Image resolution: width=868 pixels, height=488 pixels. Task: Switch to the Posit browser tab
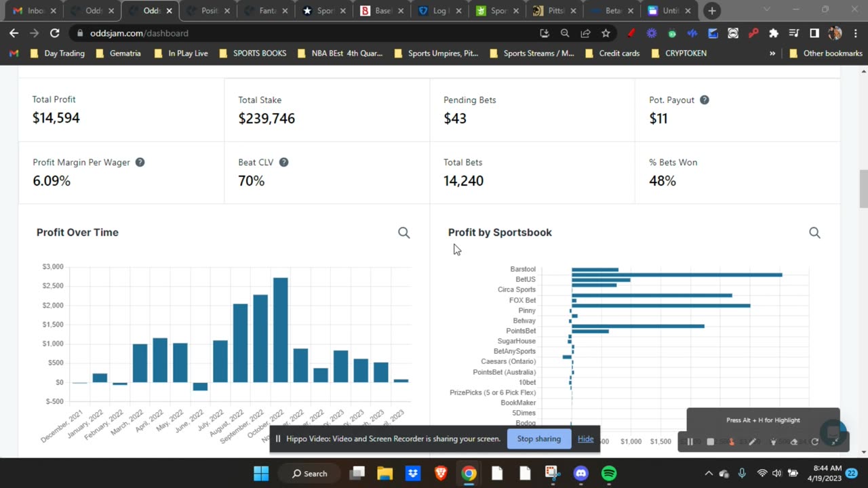pyautogui.click(x=210, y=11)
